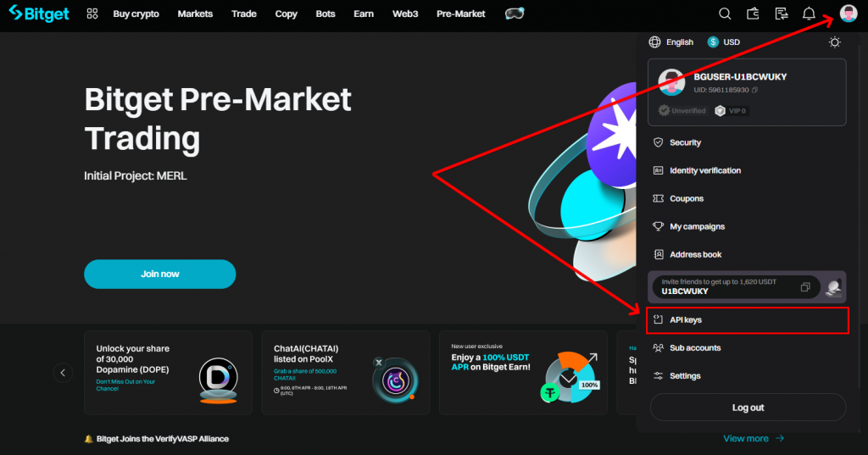Viewport: 868px width, 455px height.
Task: Open API keys menu entry
Action: click(748, 320)
